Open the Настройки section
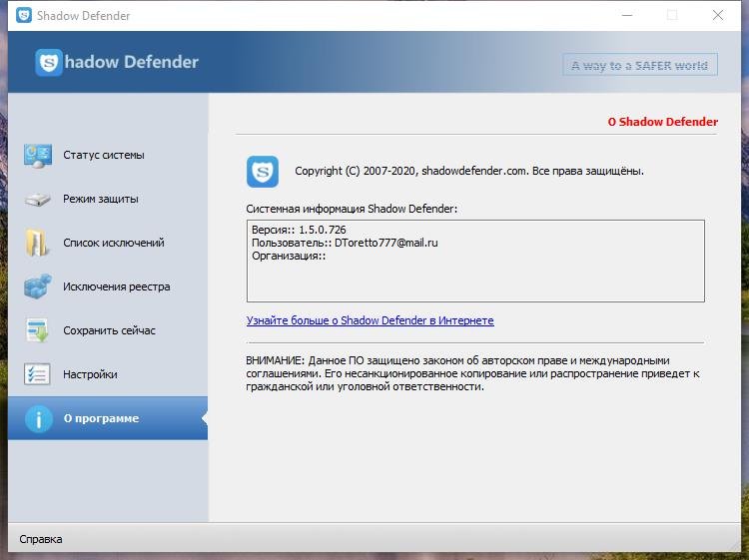Image resolution: width=749 pixels, height=560 pixels. pyautogui.click(x=108, y=374)
